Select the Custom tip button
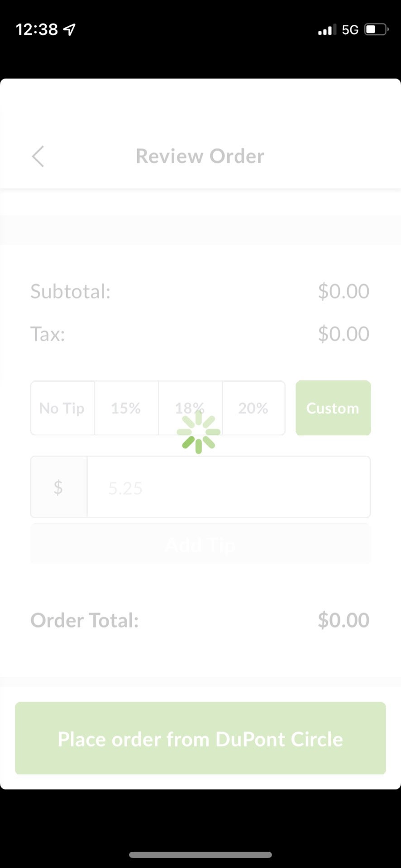Screen dimensions: 401x868 coord(333,408)
